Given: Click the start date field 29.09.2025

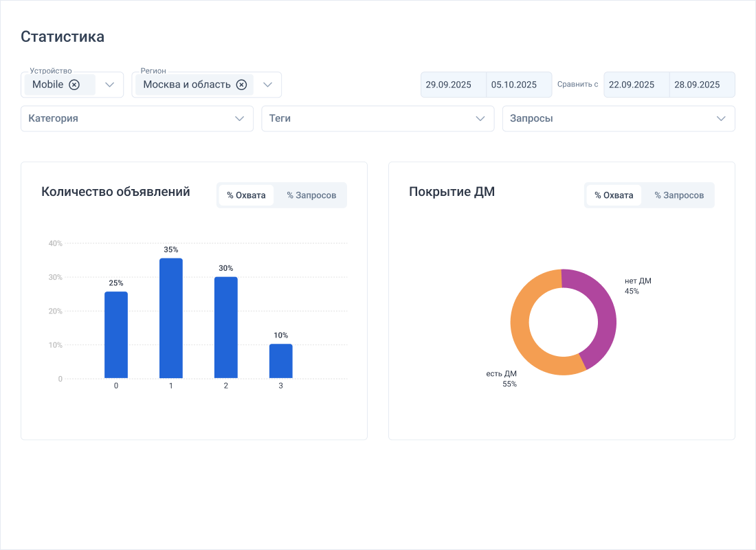Looking at the screenshot, I should pos(453,85).
